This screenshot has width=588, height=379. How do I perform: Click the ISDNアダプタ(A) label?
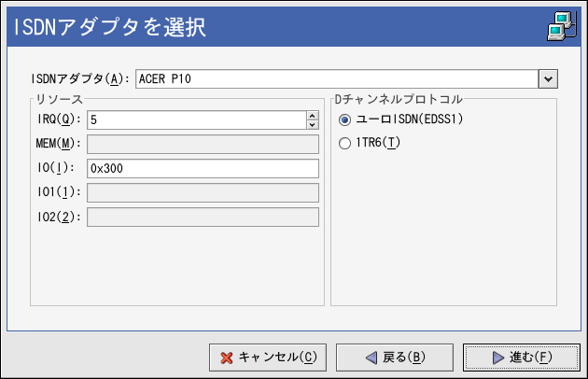(x=80, y=78)
